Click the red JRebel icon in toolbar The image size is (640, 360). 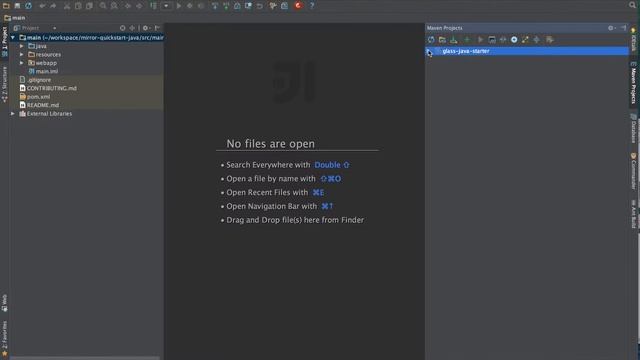tap(298, 5)
